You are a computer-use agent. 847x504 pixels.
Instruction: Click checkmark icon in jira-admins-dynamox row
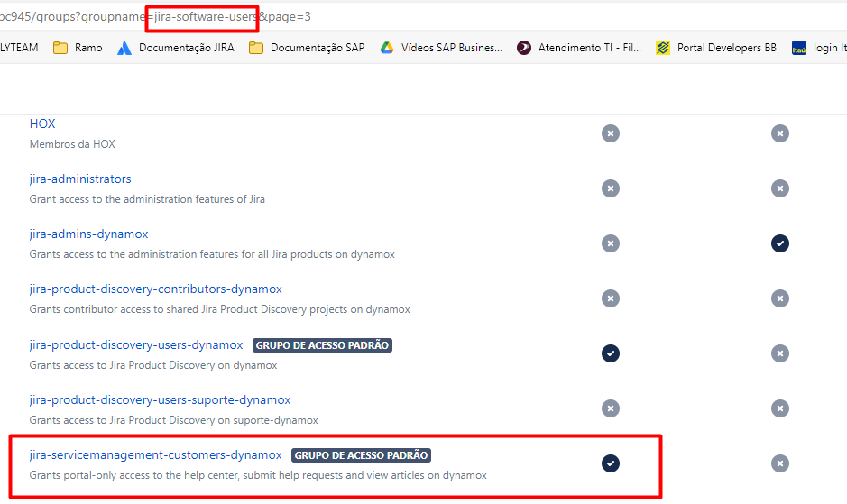coord(780,243)
